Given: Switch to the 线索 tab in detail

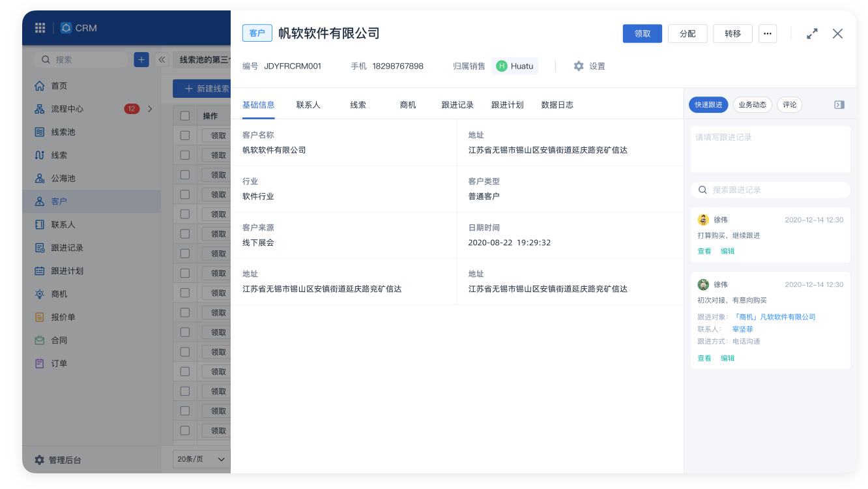Looking at the screenshot, I should (358, 105).
